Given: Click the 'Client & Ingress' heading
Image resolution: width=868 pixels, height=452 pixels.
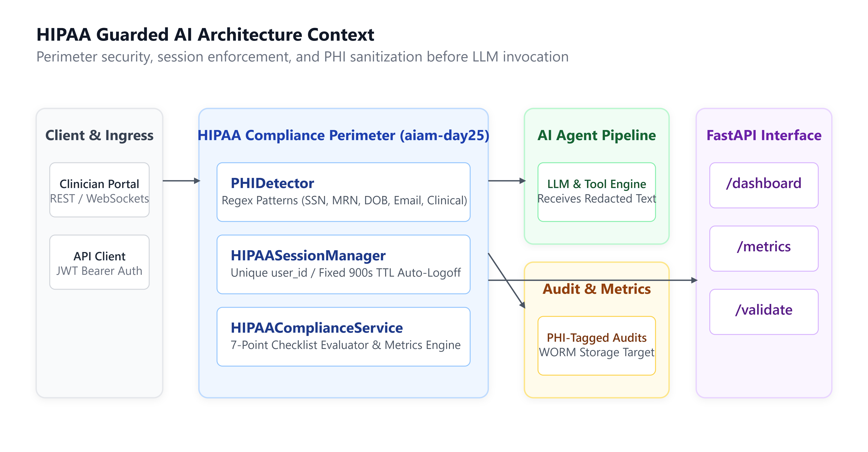Looking at the screenshot, I should [99, 135].
